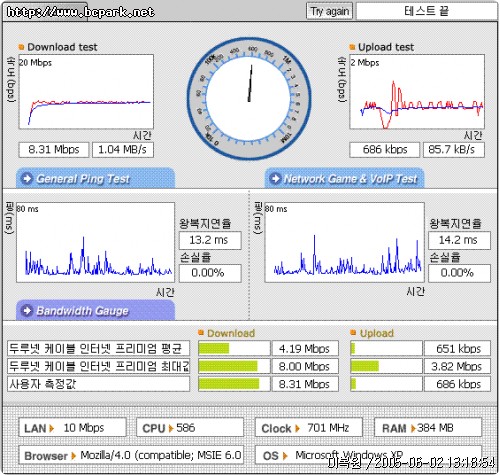500x475 pixels.
Task: Click the Network Game & VoIP Test arrow icon
Action: [275, 179]
